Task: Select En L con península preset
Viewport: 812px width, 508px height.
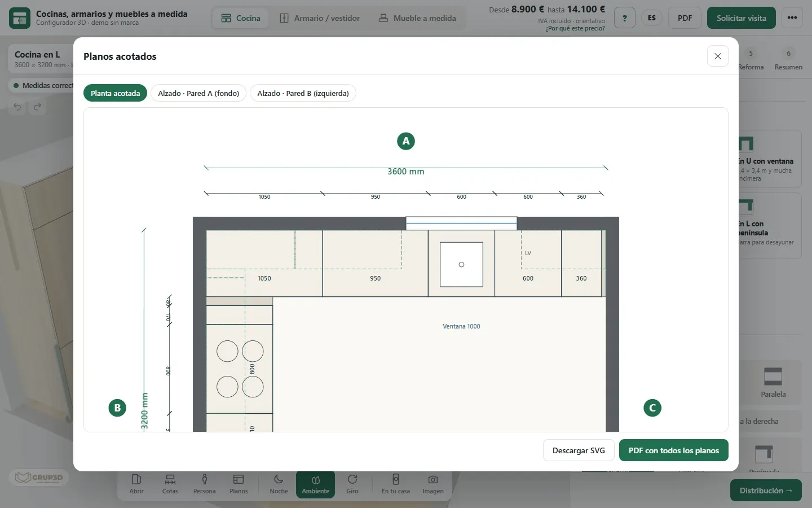Action: pos(770,226)
